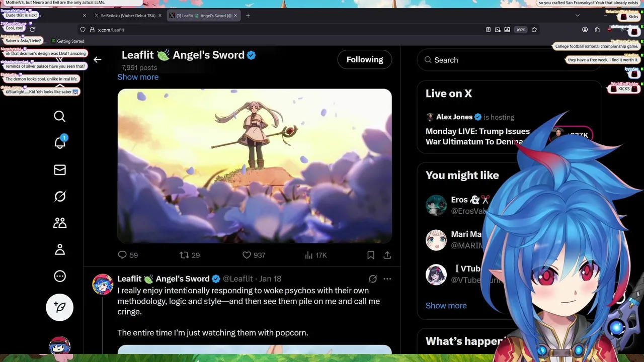Image resolution: width=644 pixels, height=362 pixels.
Task: Open Communities people icon in sidebar
Action: click(60, 223)
